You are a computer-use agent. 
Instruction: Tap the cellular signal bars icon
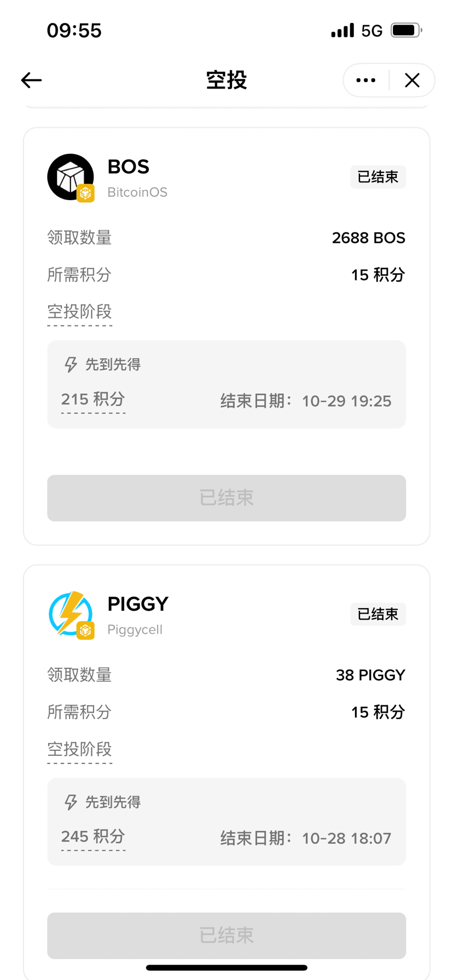[342, 30]
